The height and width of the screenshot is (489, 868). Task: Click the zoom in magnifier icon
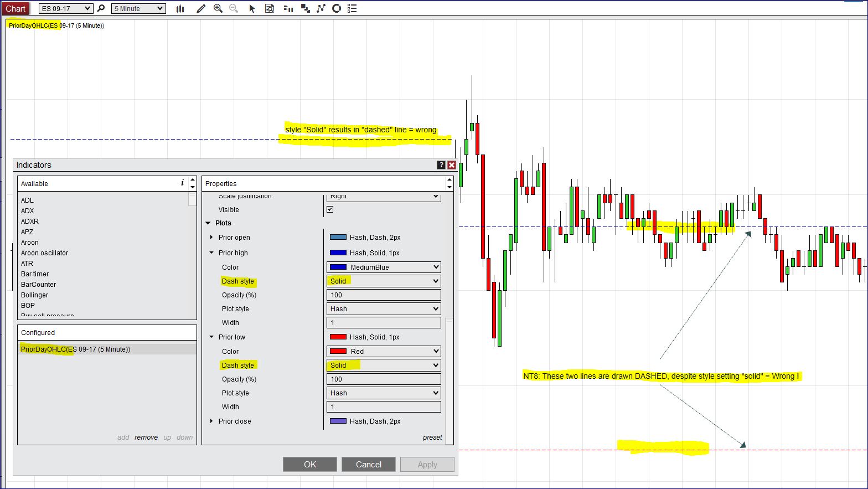[218, 8]
